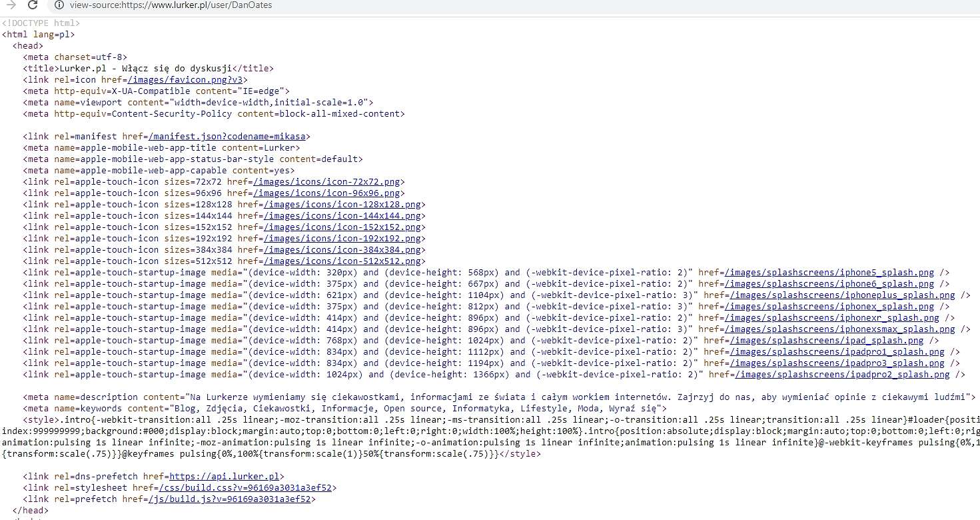Open the /images/favicon.png?v3 link
The image size is (980, 520).
pyautogui.click(x=185, y=79)
